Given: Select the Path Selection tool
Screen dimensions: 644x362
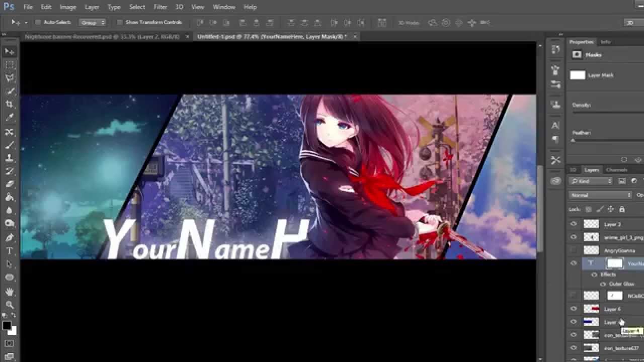Looking at the screenshot, I should pyautogui.click(x=10, y=264).
